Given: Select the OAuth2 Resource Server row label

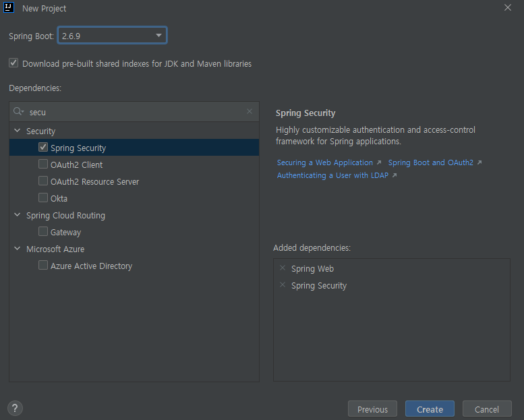Looking at the screenshot, I should tap(94, 182).
